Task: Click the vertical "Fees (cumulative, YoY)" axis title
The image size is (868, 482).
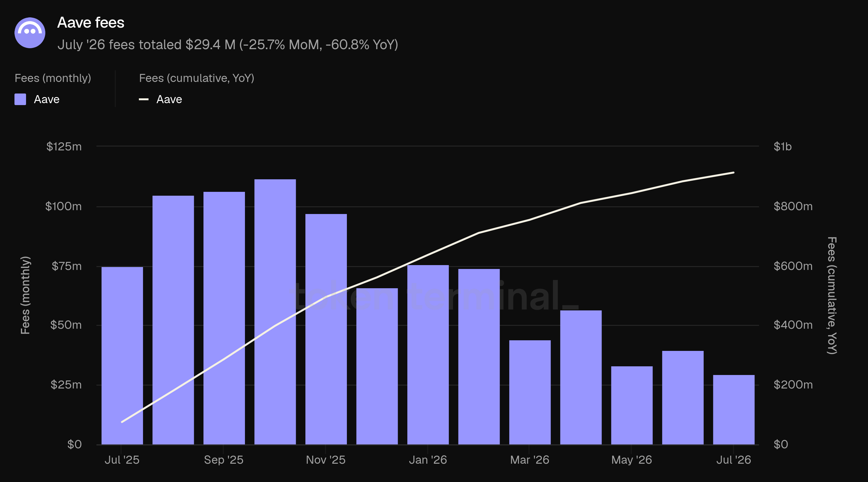Action: click(x=832, y=295)
